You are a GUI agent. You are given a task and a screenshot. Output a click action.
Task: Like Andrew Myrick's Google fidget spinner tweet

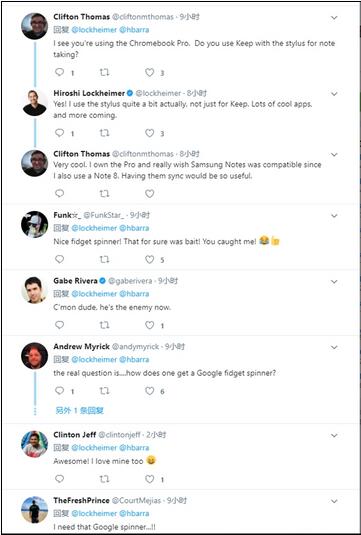click(149, 391)
